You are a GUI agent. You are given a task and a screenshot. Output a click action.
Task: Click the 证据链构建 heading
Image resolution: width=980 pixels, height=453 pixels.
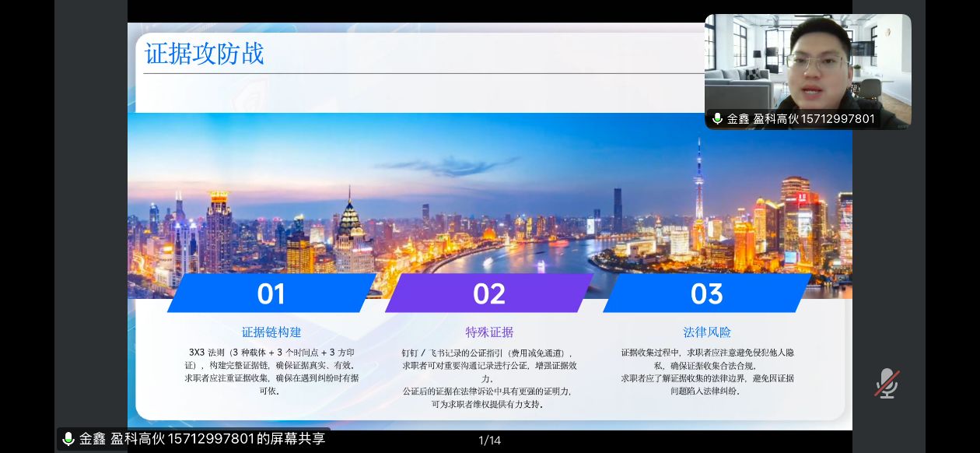click(271, 332)
